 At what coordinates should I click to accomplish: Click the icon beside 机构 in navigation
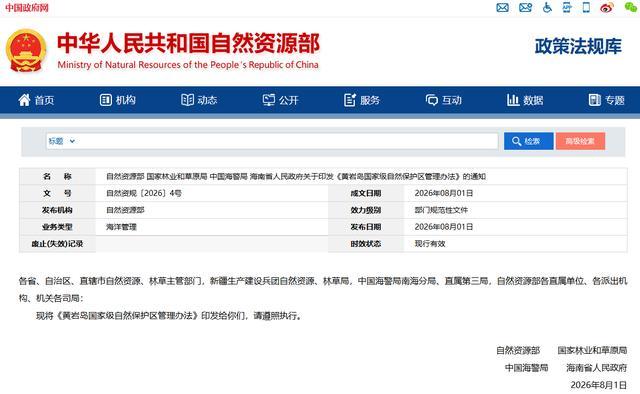[106, 100]
